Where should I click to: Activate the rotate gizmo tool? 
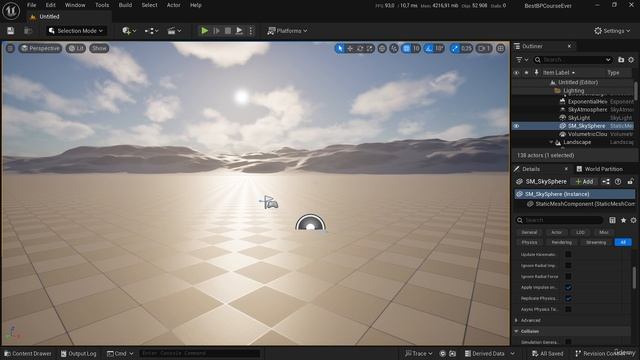click(x=360, y=48)
